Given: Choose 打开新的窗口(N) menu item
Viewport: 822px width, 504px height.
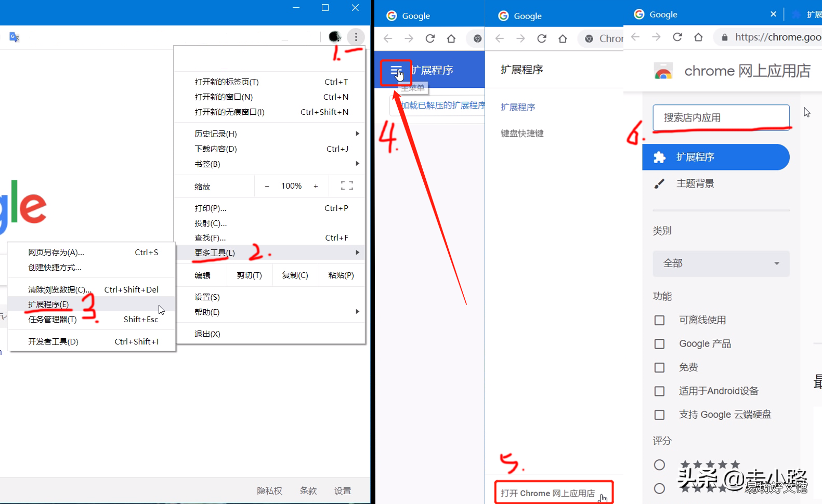Looking at the screenshot, I should [x=270, y=97].
